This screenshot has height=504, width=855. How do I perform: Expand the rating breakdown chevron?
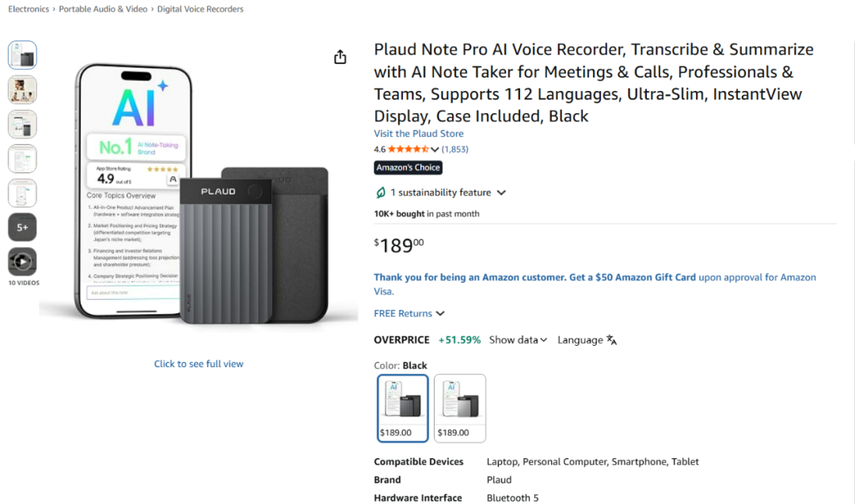click(x=435, y=150)
